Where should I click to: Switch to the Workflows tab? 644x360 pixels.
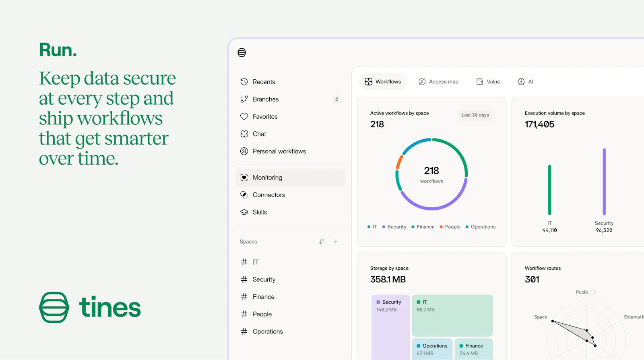[383, 82]
